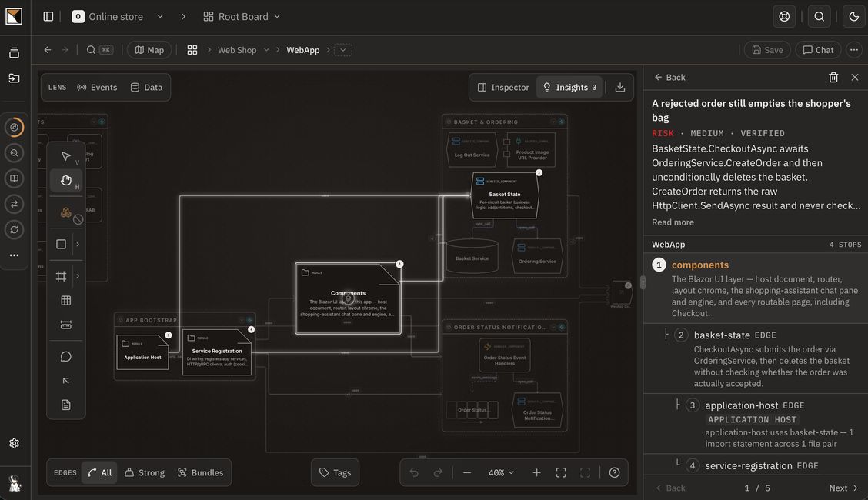
Task: Select the application-host edge stop
Action: [756, 424]
